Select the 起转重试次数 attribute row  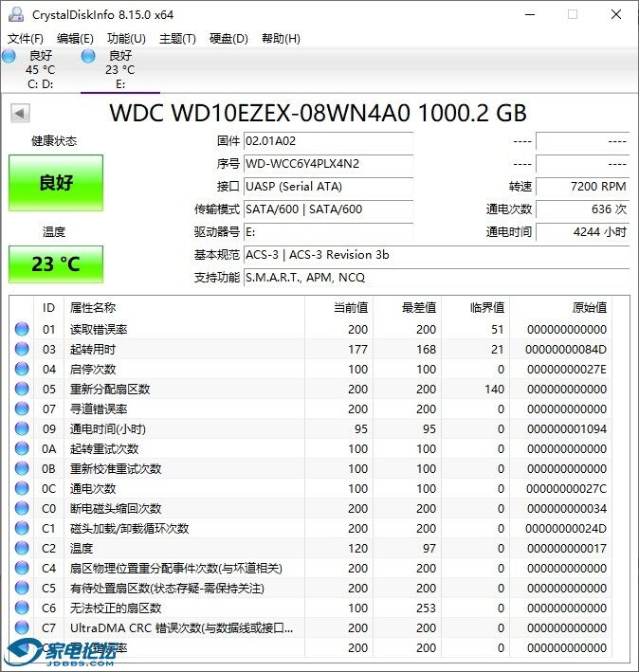tap(311, 448)
